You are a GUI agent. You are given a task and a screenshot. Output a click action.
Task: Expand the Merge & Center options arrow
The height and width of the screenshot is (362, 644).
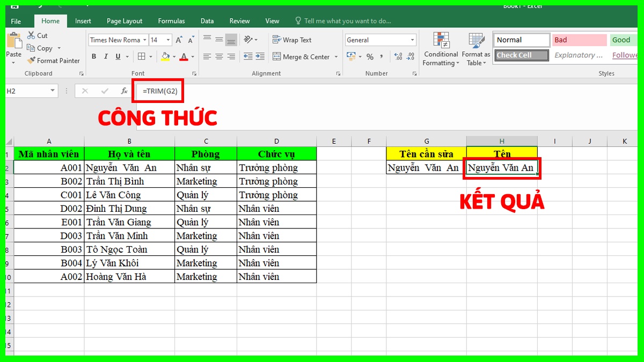click(336, 57)
